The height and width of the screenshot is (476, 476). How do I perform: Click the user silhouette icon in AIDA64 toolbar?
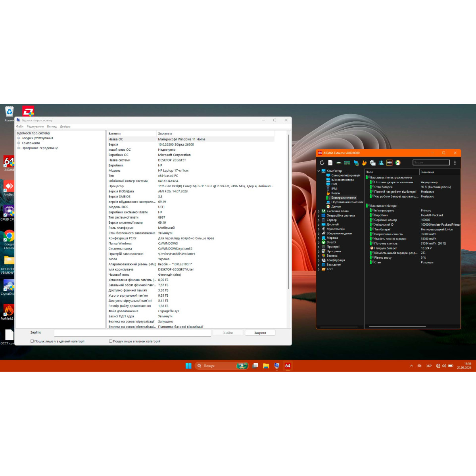coord(381,163)
